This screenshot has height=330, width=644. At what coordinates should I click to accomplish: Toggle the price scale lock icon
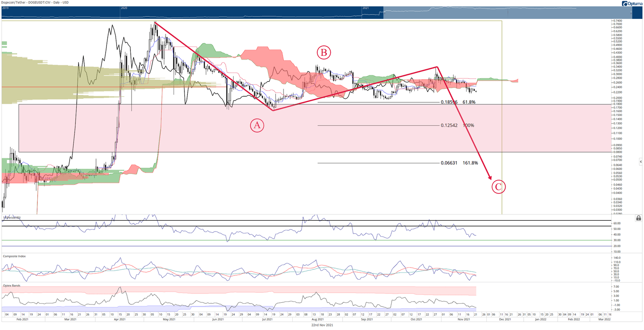(639, 218)
